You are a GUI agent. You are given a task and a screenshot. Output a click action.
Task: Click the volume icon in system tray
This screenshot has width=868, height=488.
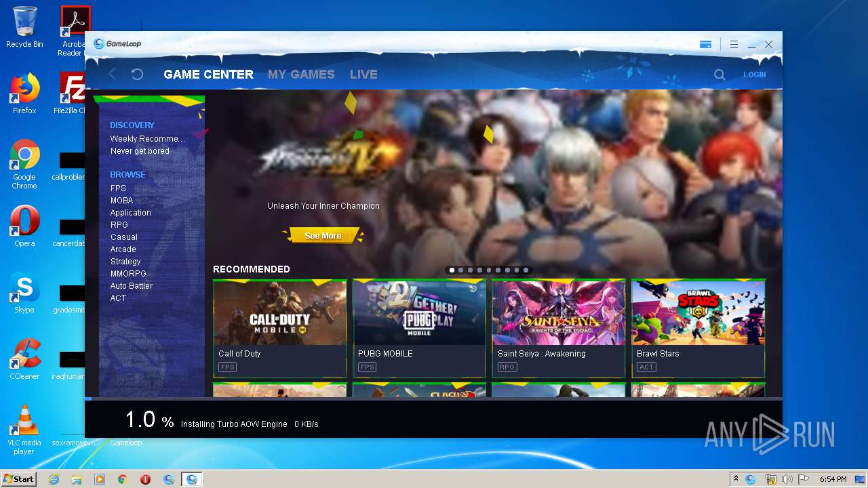tap(787, 479)
